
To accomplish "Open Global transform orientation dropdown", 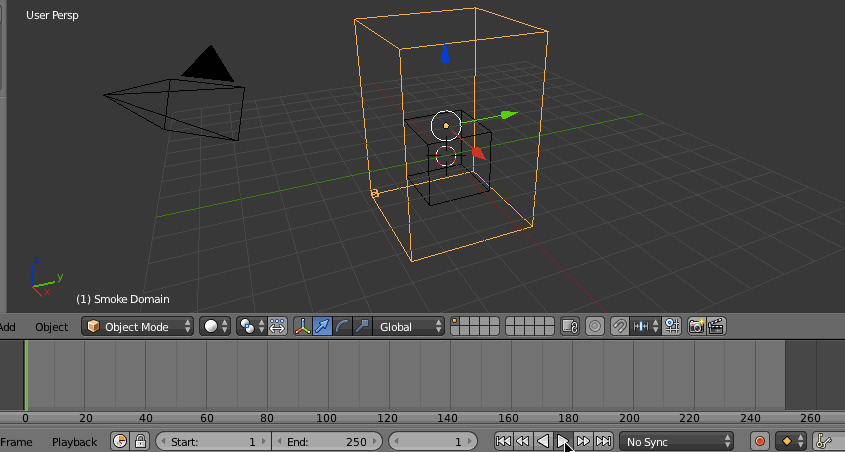I will [408, 326].
